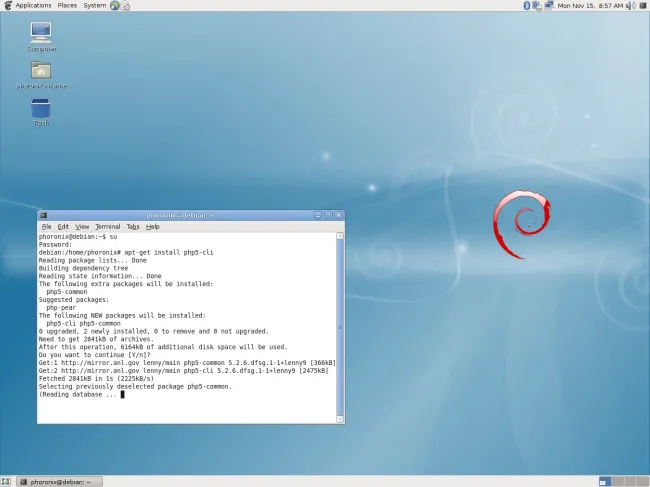Click the Trash desktop icon
The width and height of the screenshot is (650, 487).
tap(41, 109)
